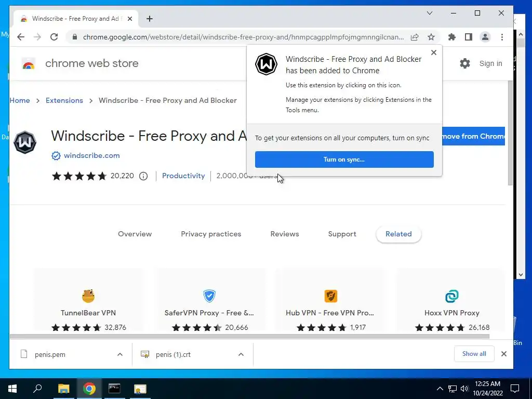Open the side panel icon in toolbar

(x=469, y=37)
